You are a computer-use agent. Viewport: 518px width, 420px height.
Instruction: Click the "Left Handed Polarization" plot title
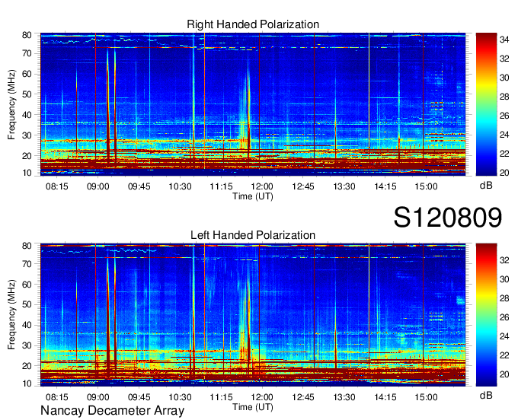click(253, 235)
